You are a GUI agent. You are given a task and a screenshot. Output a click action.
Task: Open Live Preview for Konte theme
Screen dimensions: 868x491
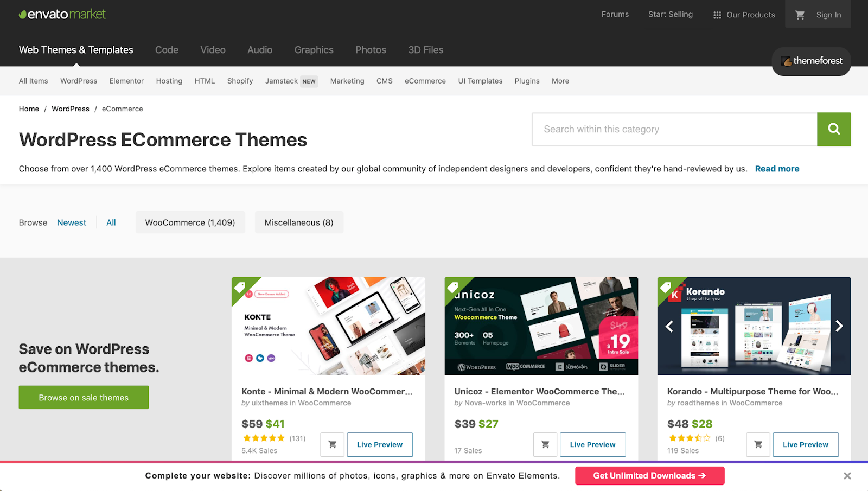coord(380,444)
